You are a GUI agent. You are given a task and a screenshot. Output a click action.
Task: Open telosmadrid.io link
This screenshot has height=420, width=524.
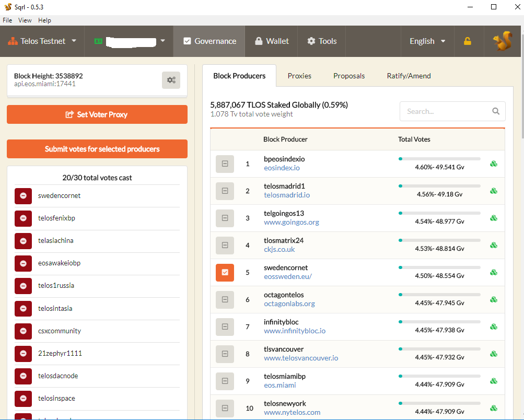pos(287,195)
